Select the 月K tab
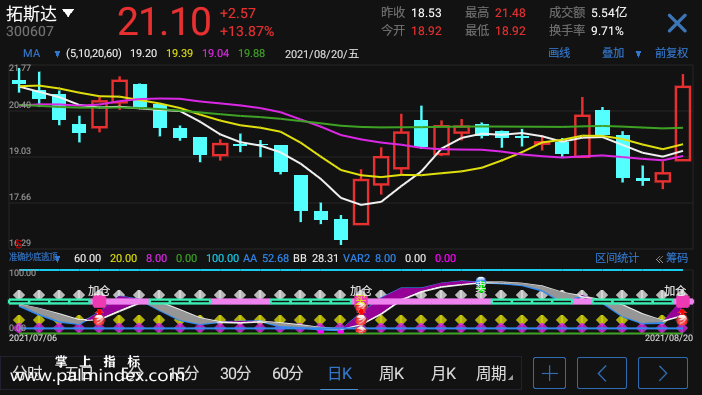The image size is (702, 395). pos(443,373)
